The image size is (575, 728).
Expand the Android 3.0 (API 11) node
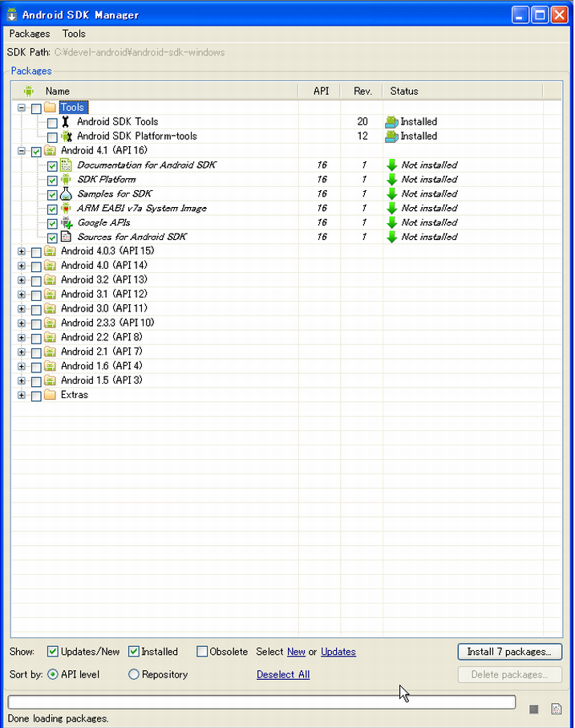[22, 309]
